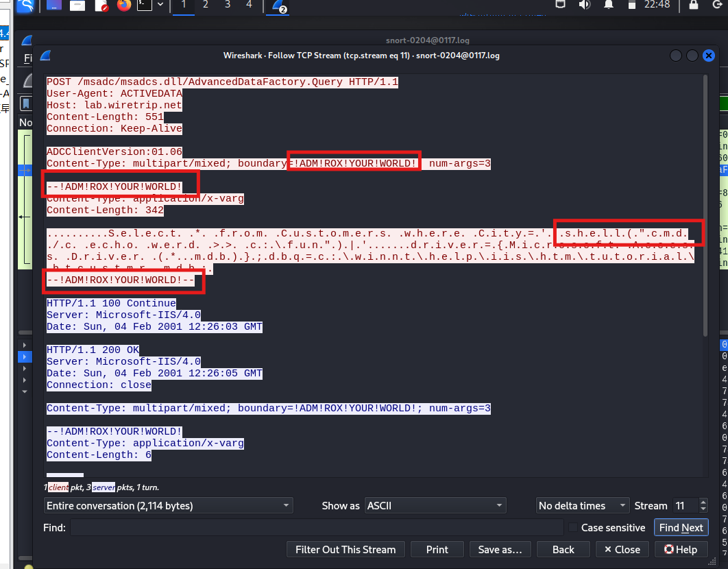The image size is (728, 569).
Task: Decrease the Stream number with down arrow
Action: pos(703,509)
